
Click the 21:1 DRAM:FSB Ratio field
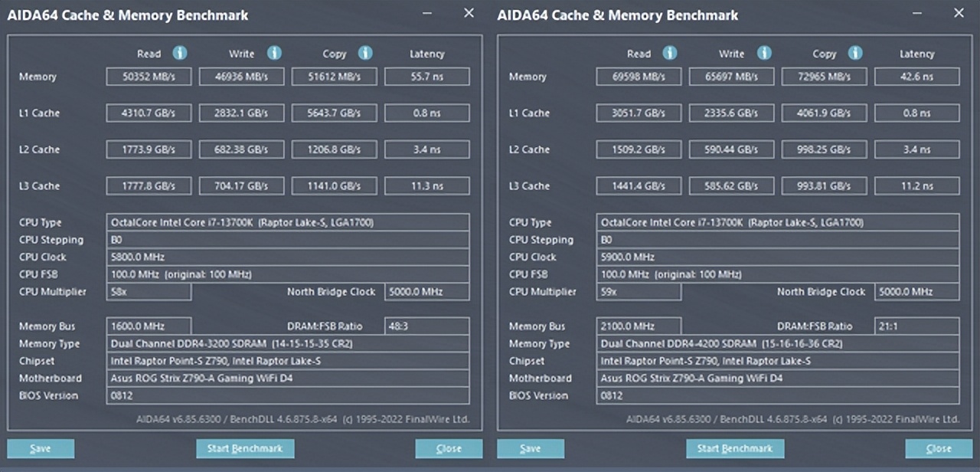pyautogui.click(x=916, y=326)
